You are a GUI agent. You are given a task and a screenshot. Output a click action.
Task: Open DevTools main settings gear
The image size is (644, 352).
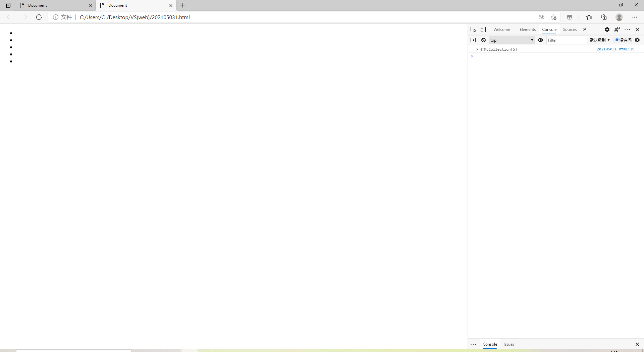point(607,30)
